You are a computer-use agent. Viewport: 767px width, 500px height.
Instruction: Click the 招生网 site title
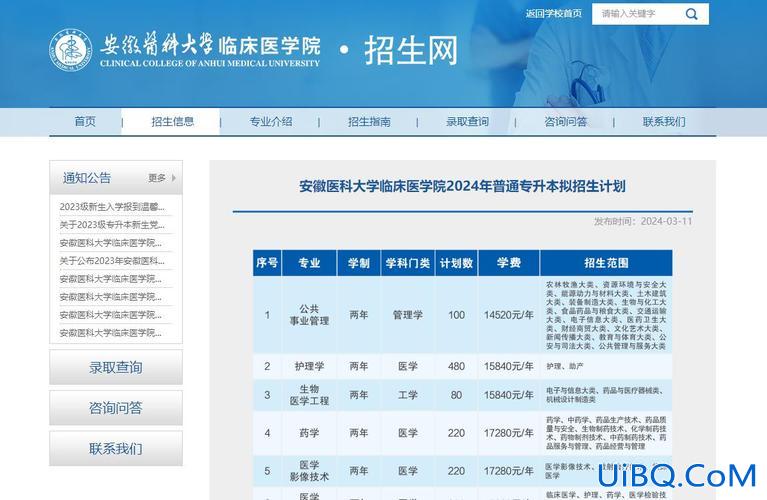[x=411, y=50]
